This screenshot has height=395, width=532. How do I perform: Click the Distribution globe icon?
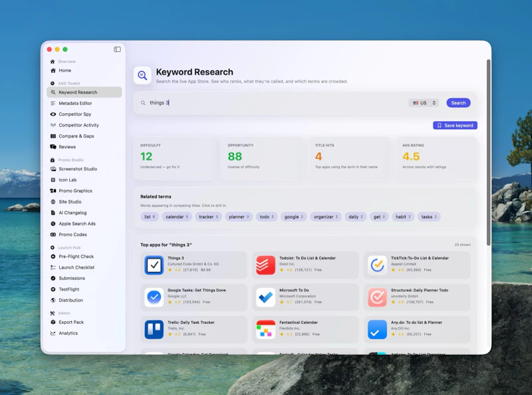53,301
